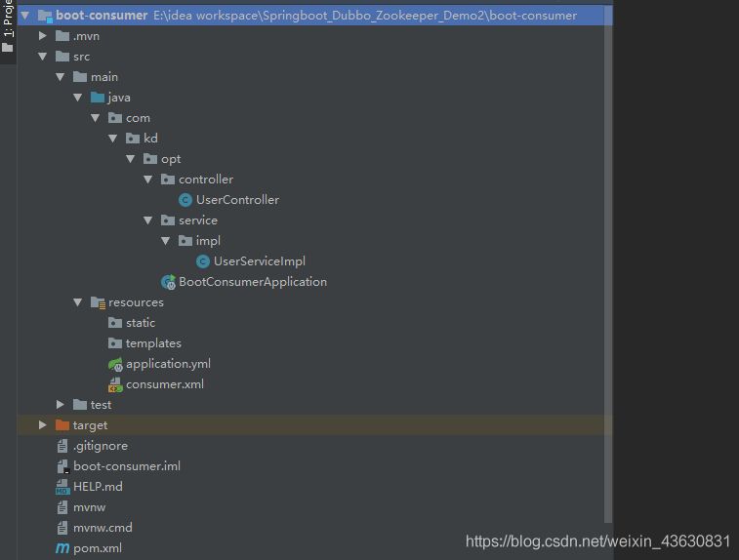Click the UserServiceImpl class icon
This screenshot has height=560, width=739.
203,261
